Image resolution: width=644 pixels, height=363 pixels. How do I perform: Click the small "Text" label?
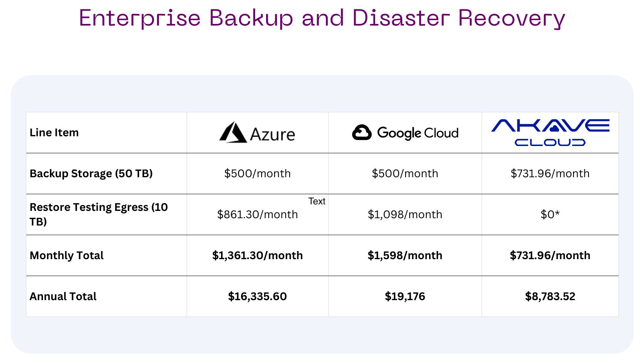317,201
